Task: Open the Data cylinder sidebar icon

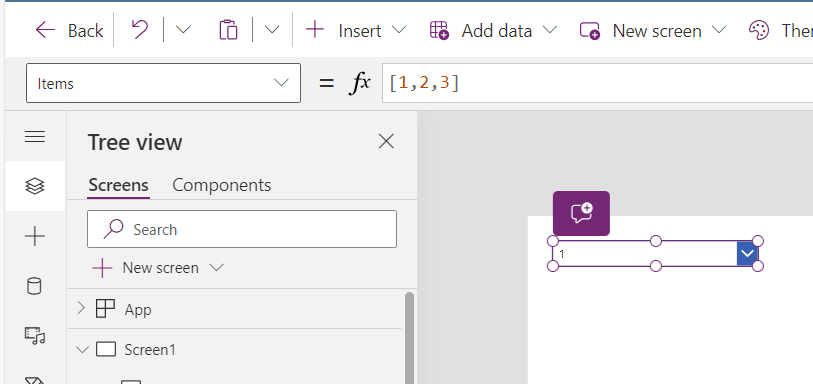Action: pos(34,286)
